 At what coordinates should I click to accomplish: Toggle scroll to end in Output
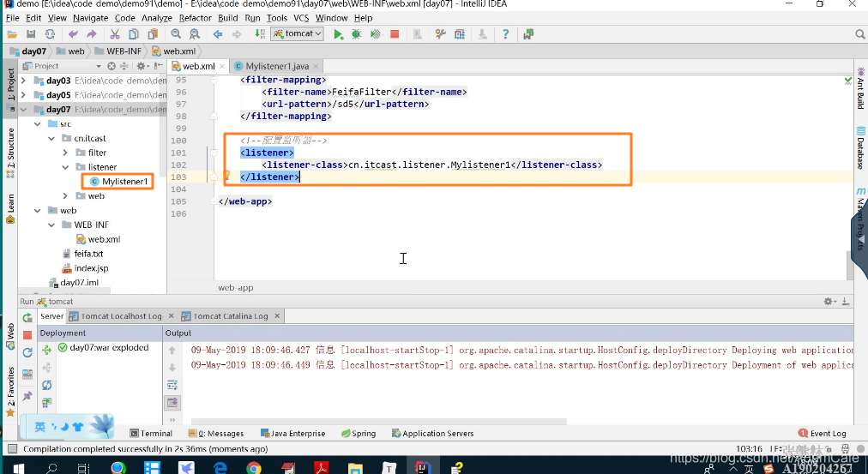coord(172,402)
